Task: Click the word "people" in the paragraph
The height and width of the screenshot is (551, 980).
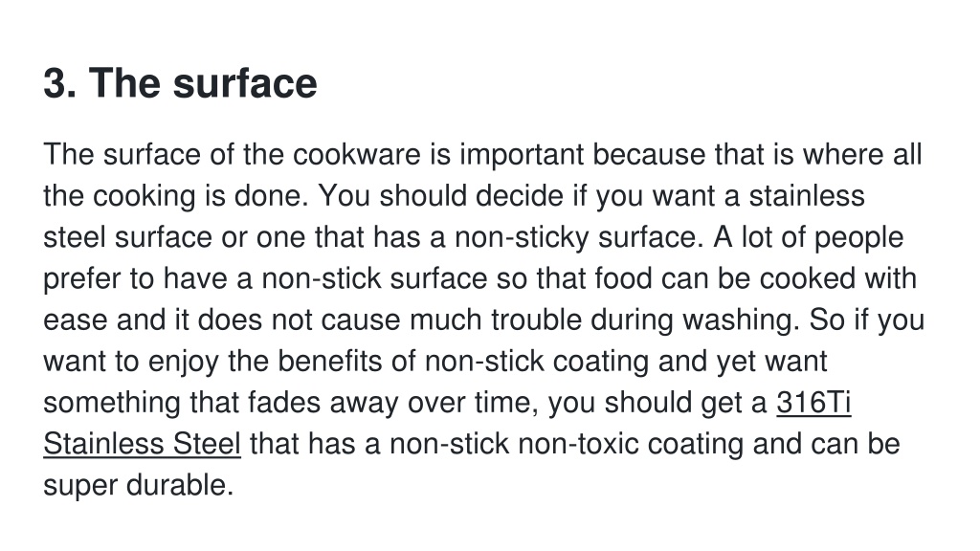Action: (858, 238)
